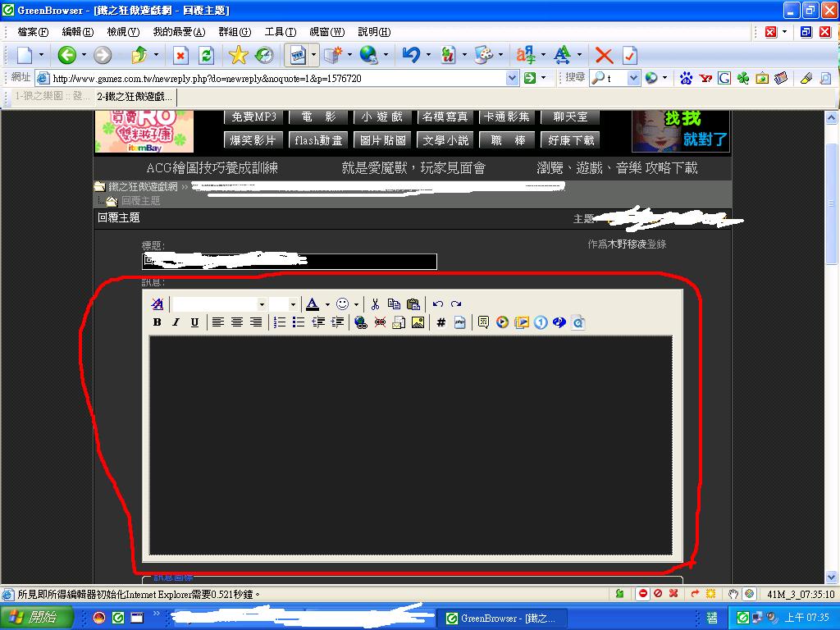Click the insert hyperlink globe icon

tap(360, 322)
